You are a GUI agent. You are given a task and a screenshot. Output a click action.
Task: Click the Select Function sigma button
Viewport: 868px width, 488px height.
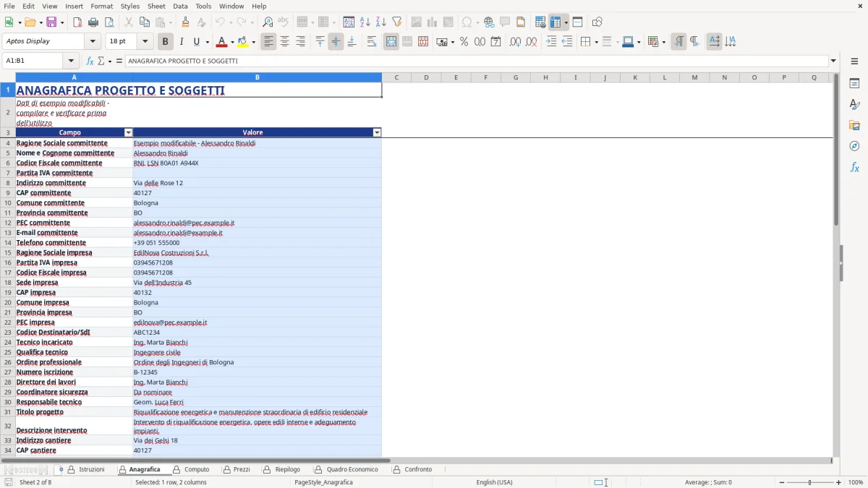click(101, 61)
